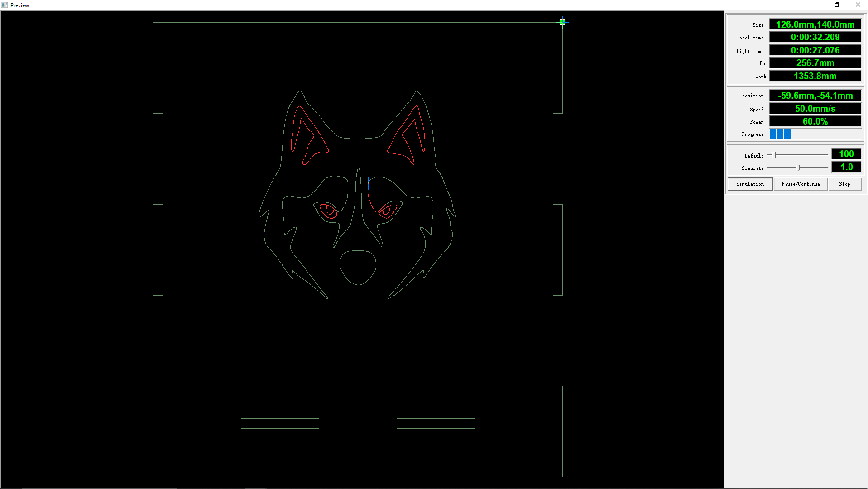Screen dimensions: 868x489
Task: Click the Pause/Continue button
Action: [801, 184]
